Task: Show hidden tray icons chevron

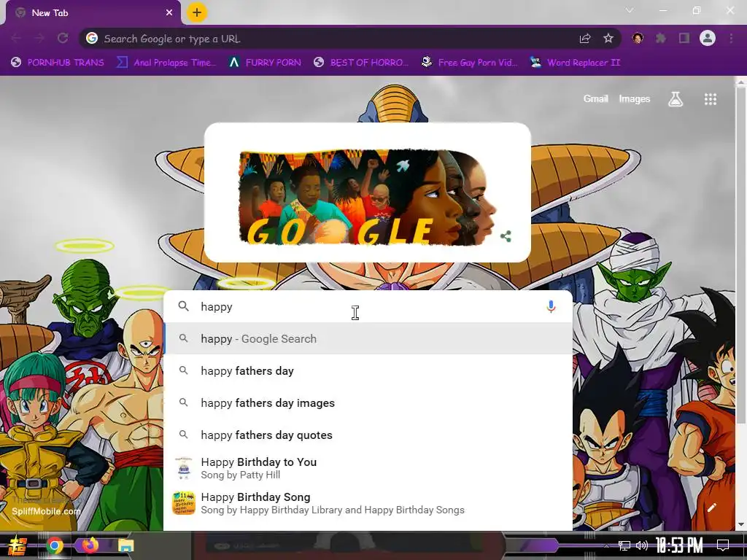Action: tap(606, 545)
